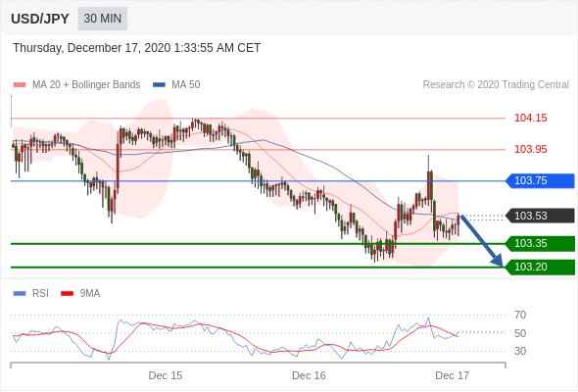This screenshot has width=578, height=392.
Task: Click the black 103.53 current price tag
Action: click(540, 216)
